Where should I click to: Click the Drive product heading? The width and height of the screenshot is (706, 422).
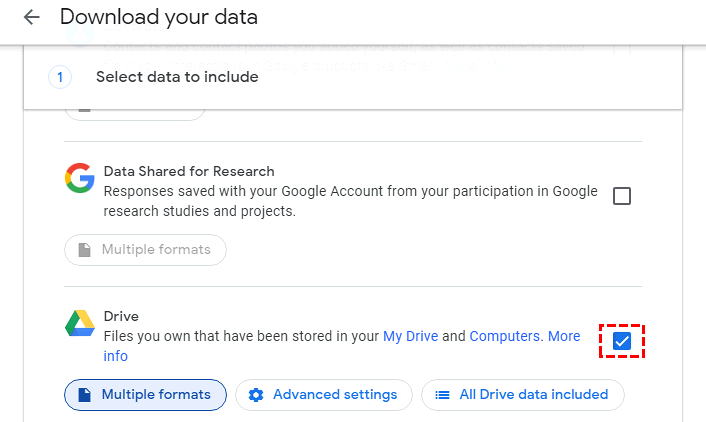coord(121,316)
